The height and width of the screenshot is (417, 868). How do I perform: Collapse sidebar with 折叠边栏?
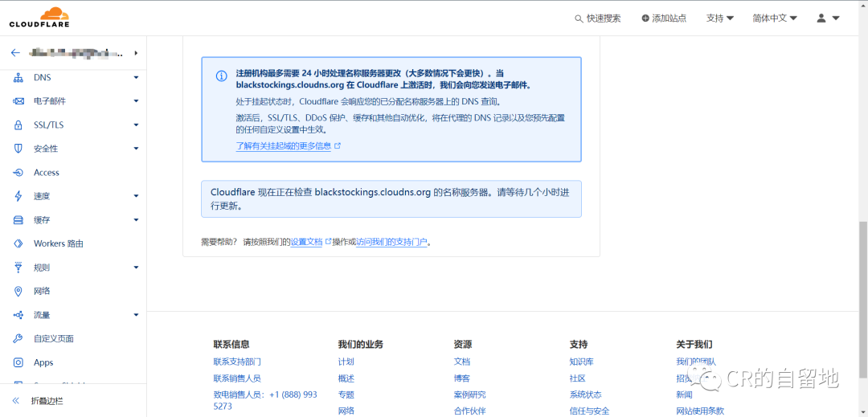tap(47, 400)
